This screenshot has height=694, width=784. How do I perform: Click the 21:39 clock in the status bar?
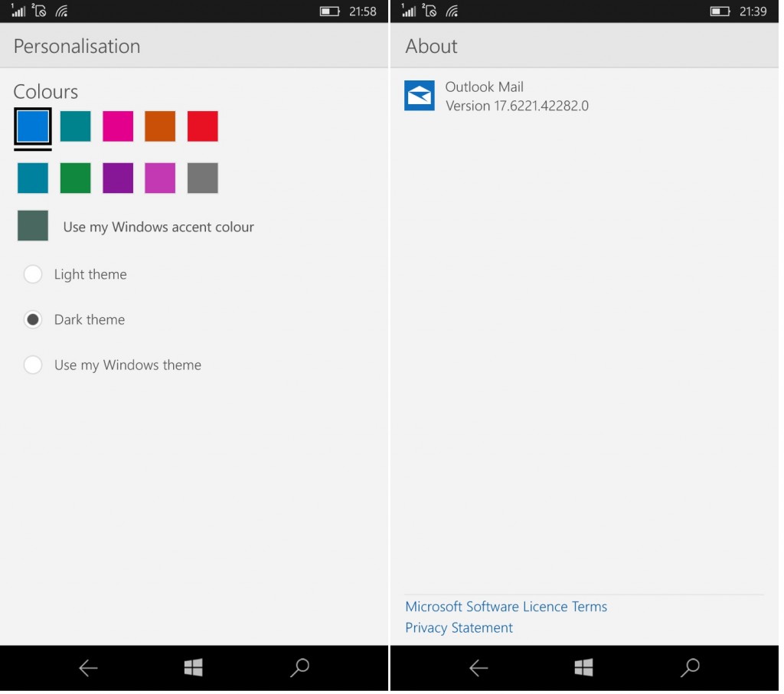point(753,11)
